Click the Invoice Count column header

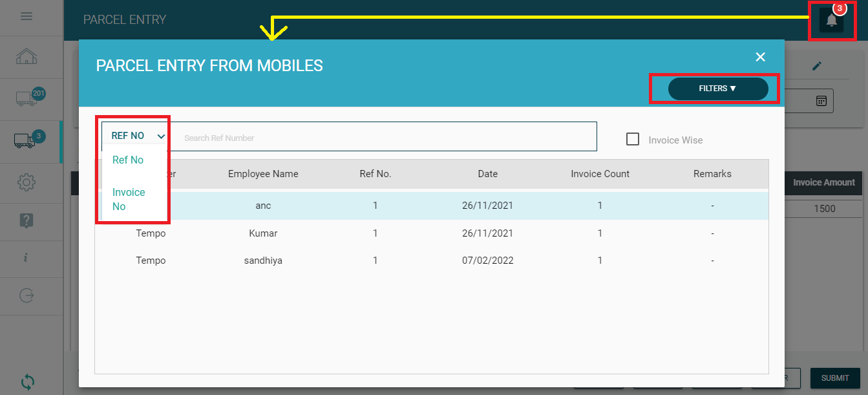[600, 174]
